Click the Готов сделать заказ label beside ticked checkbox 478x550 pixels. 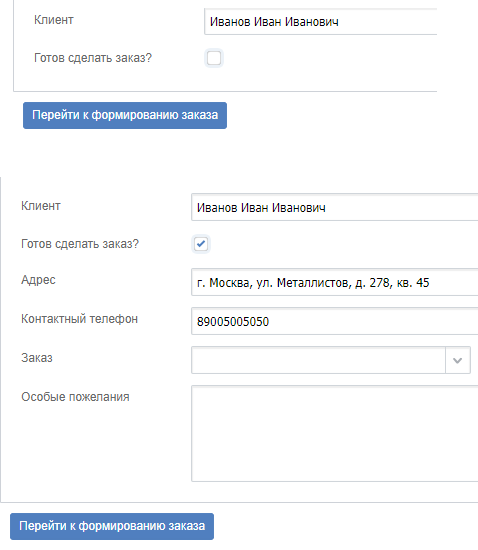80,244
